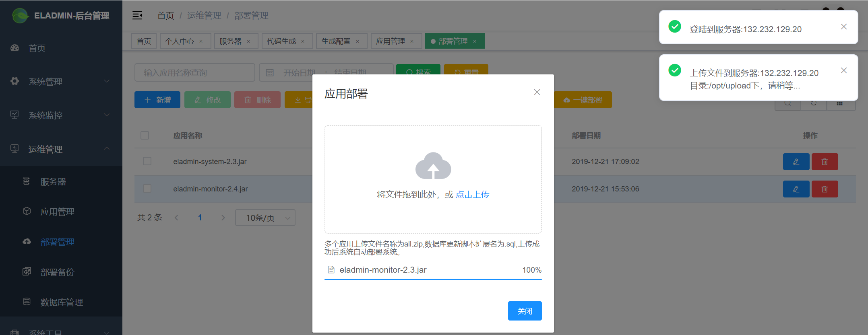Open 部署备份 in the sidebar submenu
Screen dimensions: 868x335
(61, 272)
